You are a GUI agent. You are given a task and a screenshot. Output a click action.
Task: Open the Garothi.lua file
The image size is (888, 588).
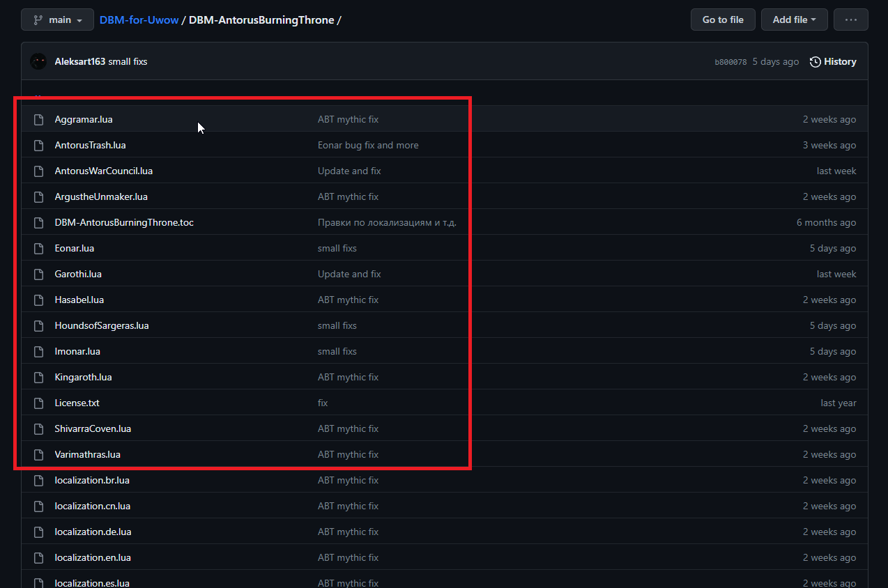coord(78,274)
